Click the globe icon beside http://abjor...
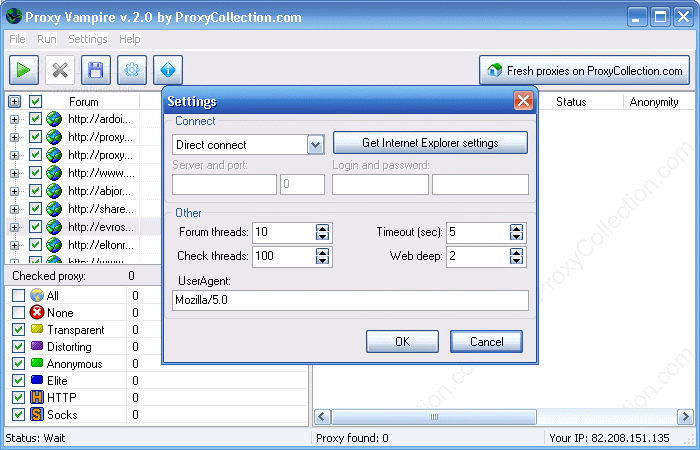Image resolution: width=700 pixels, height=450 pixels. [x=54, y=191]
